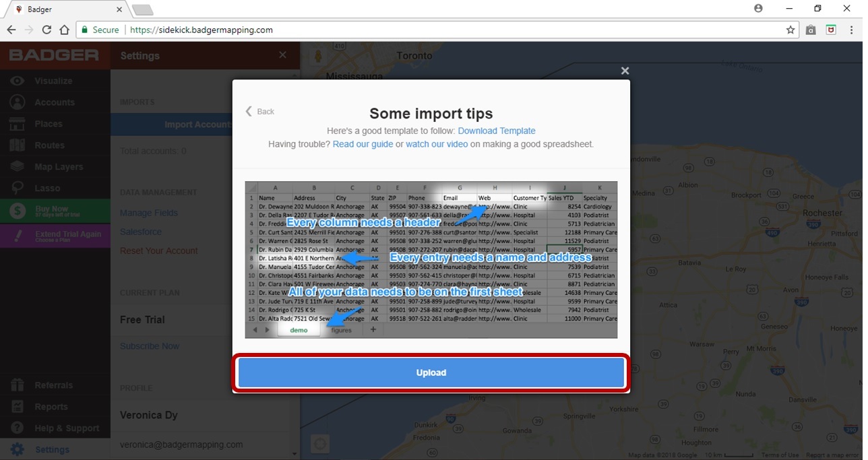The height and width of the screenshot is (460, 868).
Task: Click the 'Some import tips' heading
Action: click(431, 113)
